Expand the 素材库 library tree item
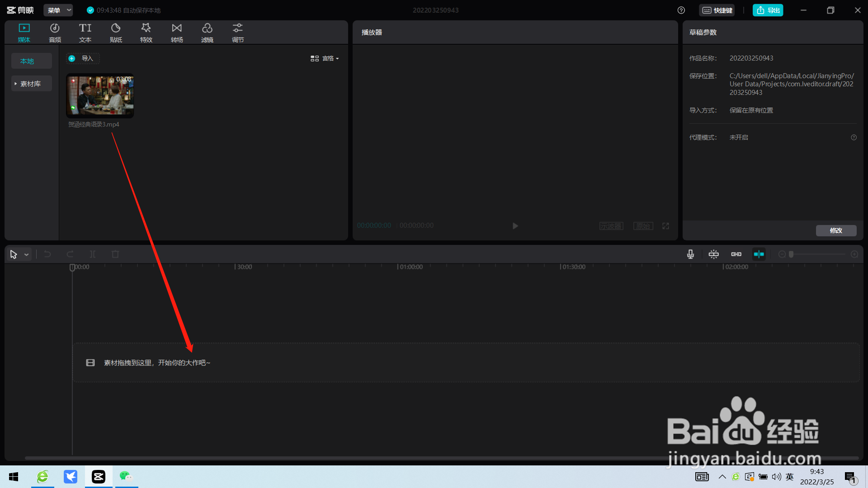The image size is (868, 488). 31,84
